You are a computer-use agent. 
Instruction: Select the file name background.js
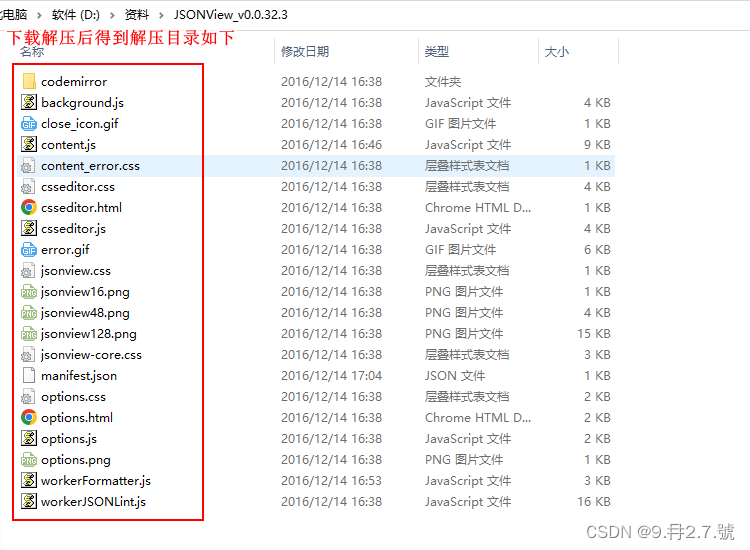click(82, 103)
